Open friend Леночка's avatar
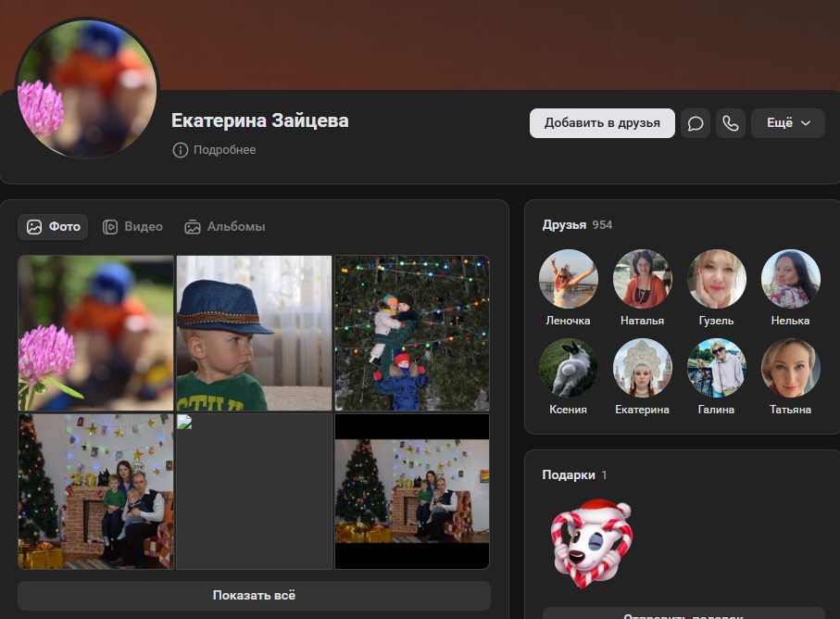This screenshot has width=840, height=619. 568,279
